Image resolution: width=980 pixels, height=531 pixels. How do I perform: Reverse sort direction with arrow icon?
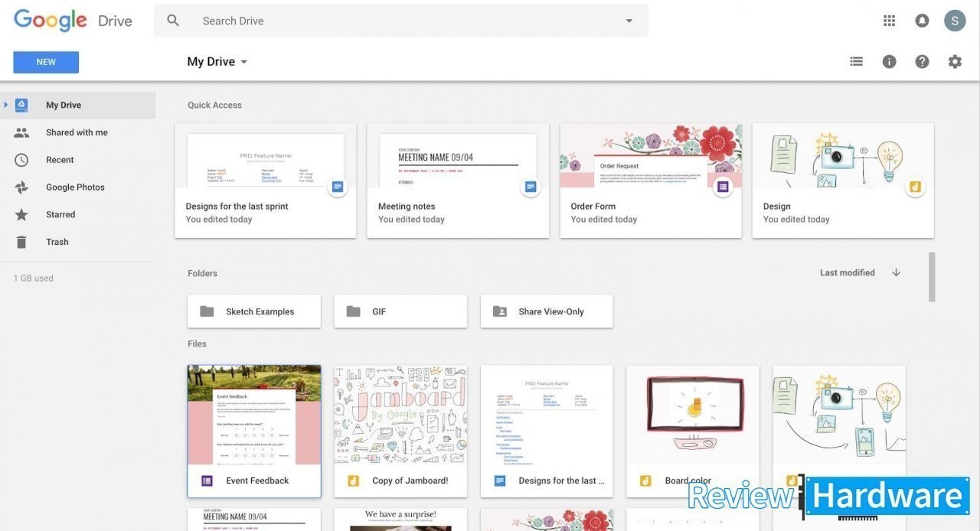[896, 272]
